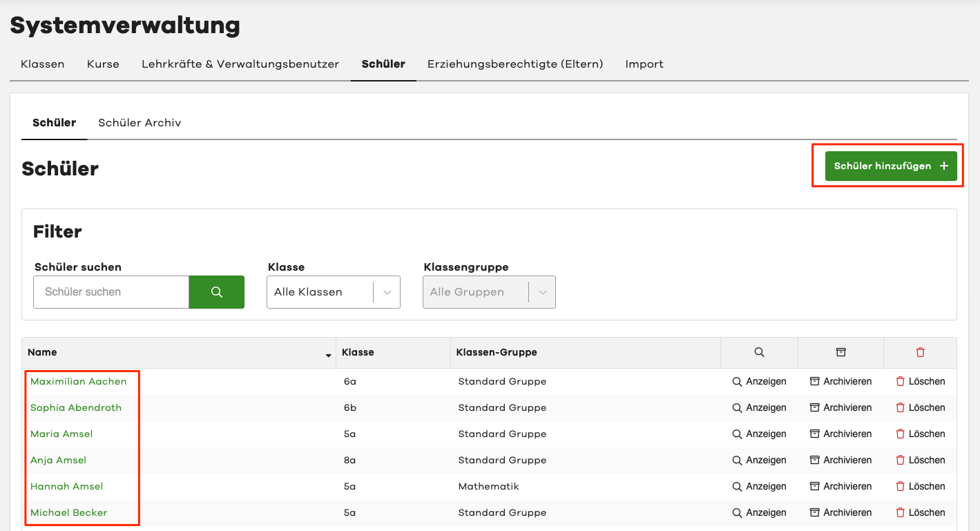Viewport: 980px width, 531px height.
Task: Delete Michael Becker from the list
Action: [920, 512]
